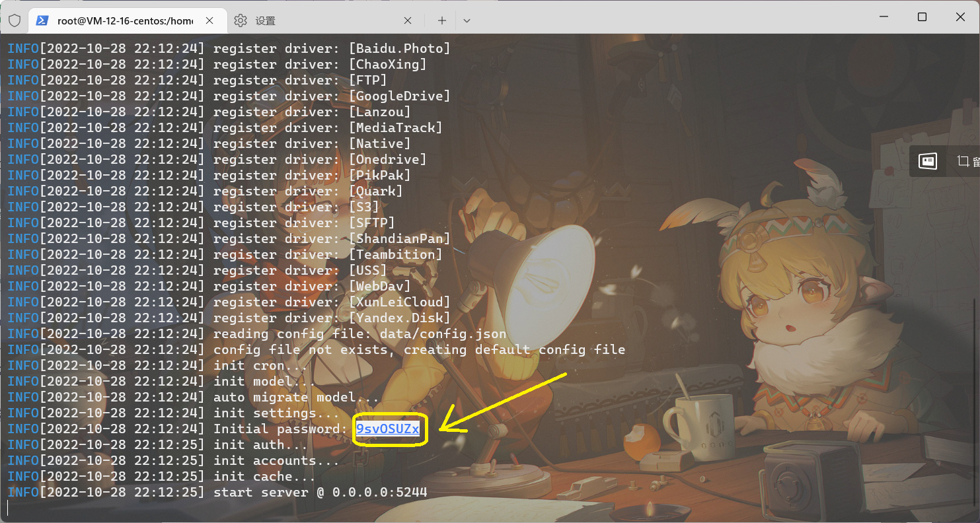The image size is (980, 523).
Task: Click the text "reading config file: data/config.json"
Action: [360, 334]
